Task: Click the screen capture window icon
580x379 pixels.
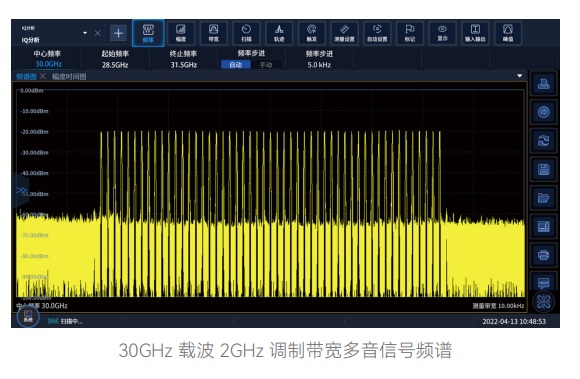Action: [543, 226]
